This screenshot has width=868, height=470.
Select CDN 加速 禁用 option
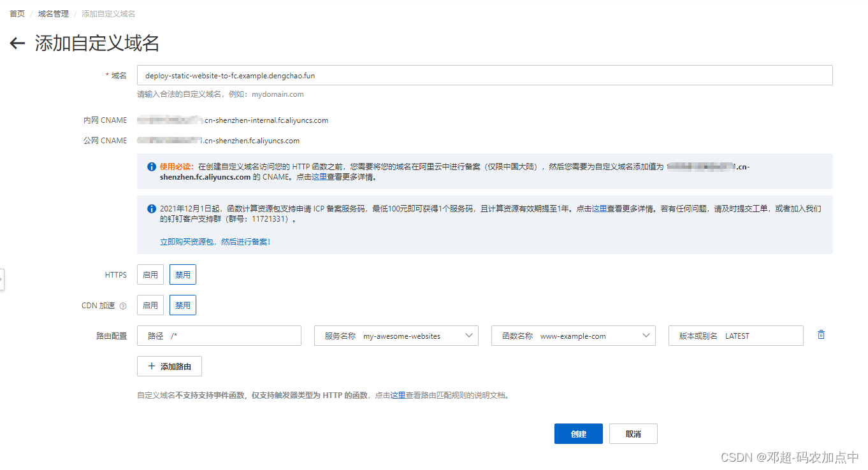tap(183, 305)
